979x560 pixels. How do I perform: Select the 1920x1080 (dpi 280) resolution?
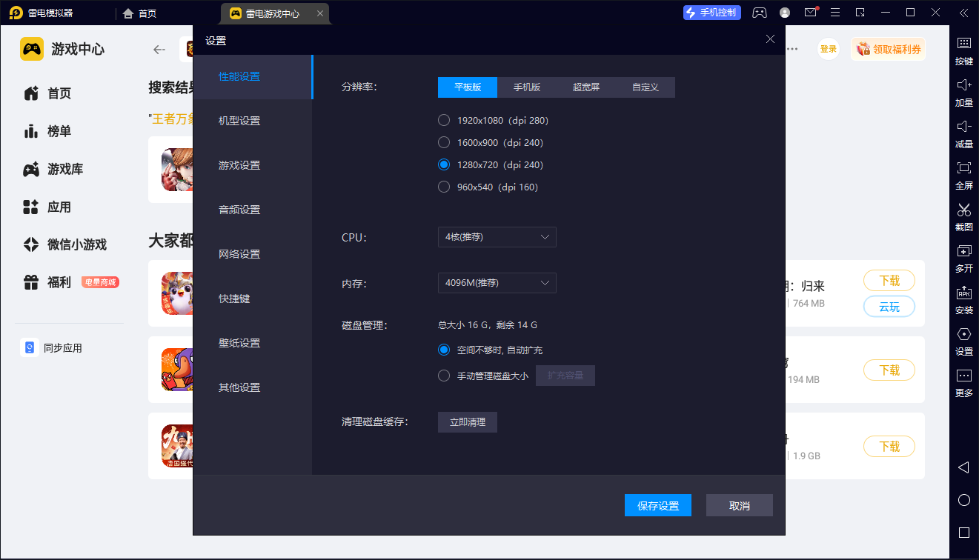point(445,120)
